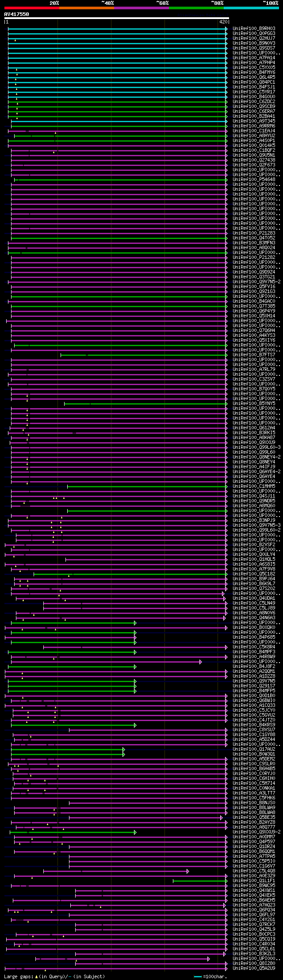Click hit label UniRef100_Q0D1B0

254,695
